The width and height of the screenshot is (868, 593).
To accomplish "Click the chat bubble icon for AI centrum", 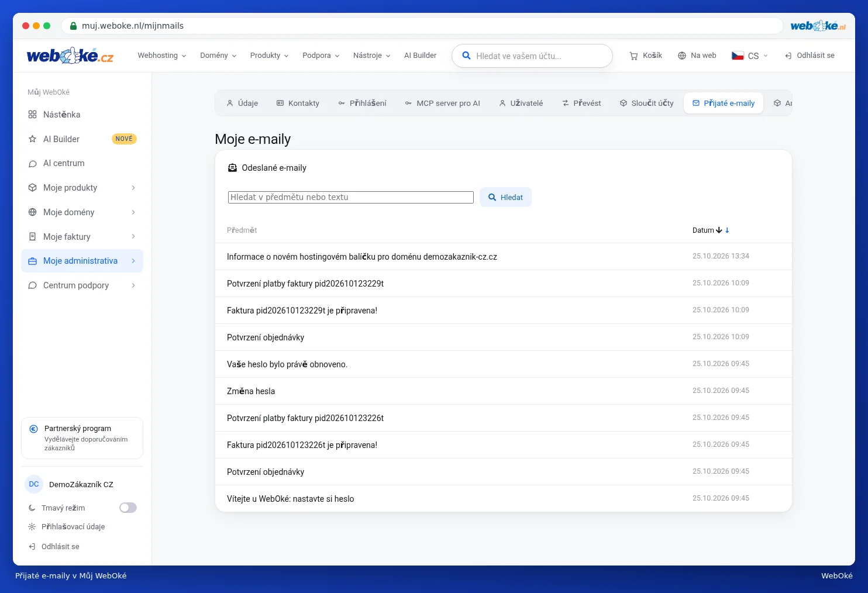I will click(x=33, y=164).
